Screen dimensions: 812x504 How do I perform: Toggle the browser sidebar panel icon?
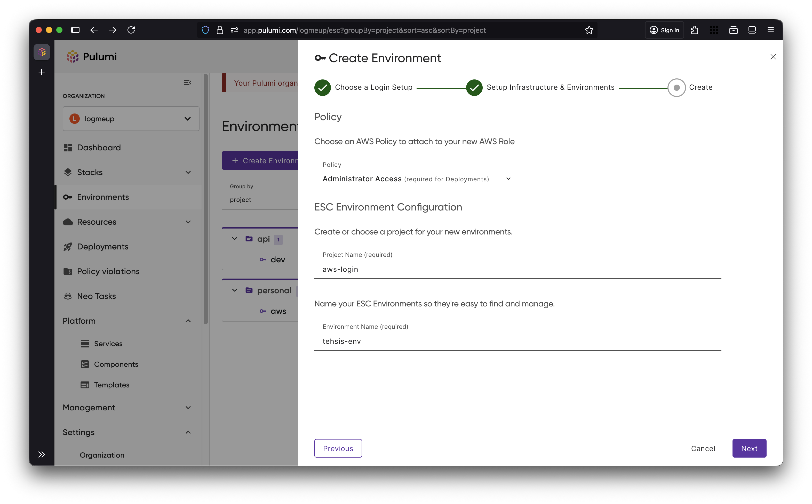pos(75,30)
